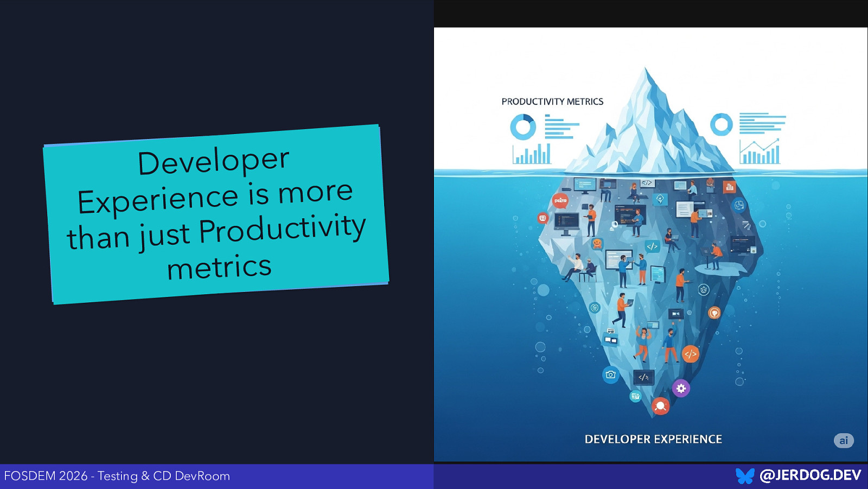Toggle the left blue donut chart above water
Screen dimensions: 868x489
pyautogui.click(x=522, y=125)
